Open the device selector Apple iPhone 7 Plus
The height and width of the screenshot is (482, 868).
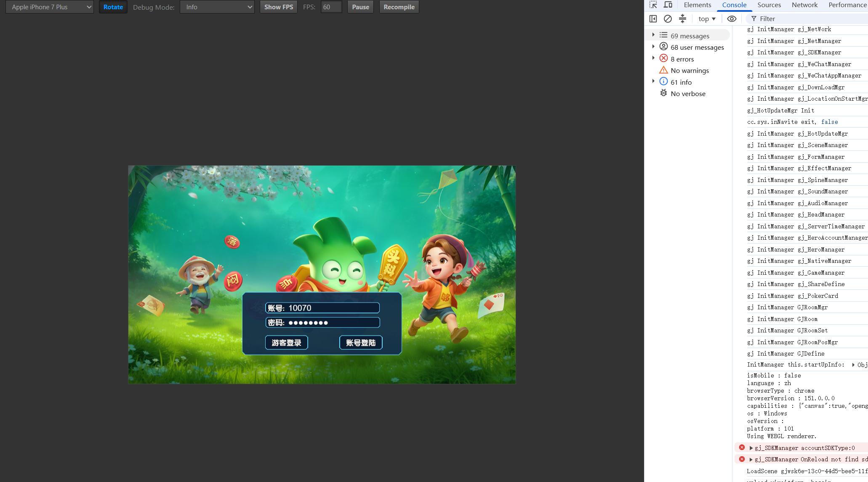[50, 7]
